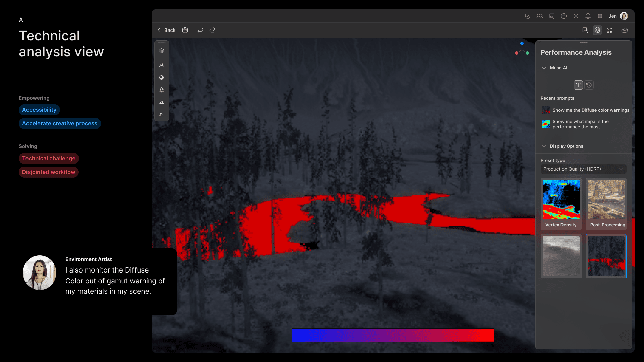Select the spline path tool icon
The height and width of the screenshot is (362, 644).
tap(162, 114)
